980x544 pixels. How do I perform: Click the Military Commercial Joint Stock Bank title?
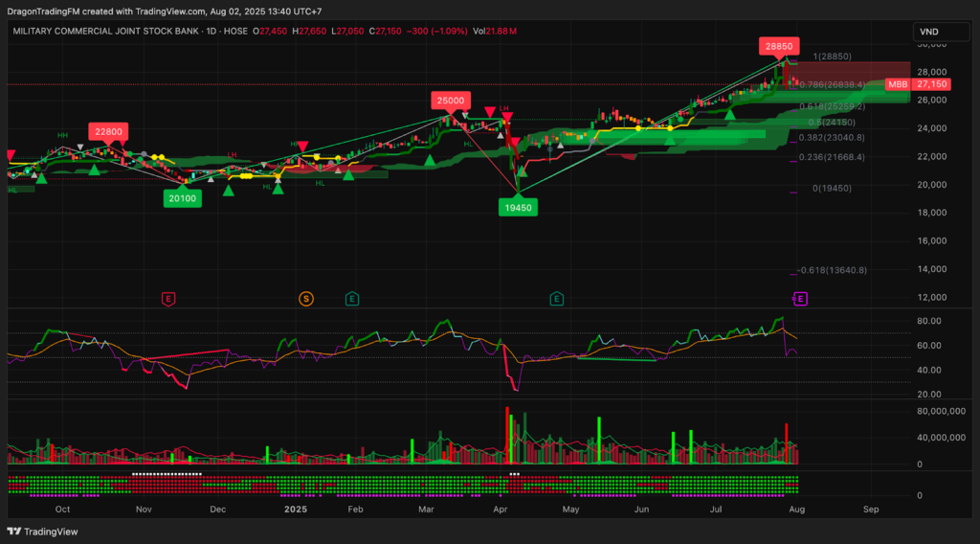pos(105,32)
